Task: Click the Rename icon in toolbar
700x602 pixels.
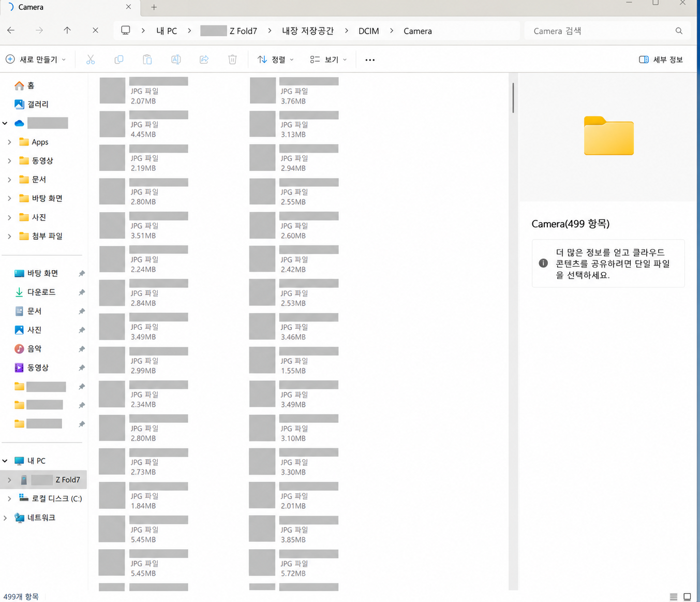Action: tap(176, 60)
